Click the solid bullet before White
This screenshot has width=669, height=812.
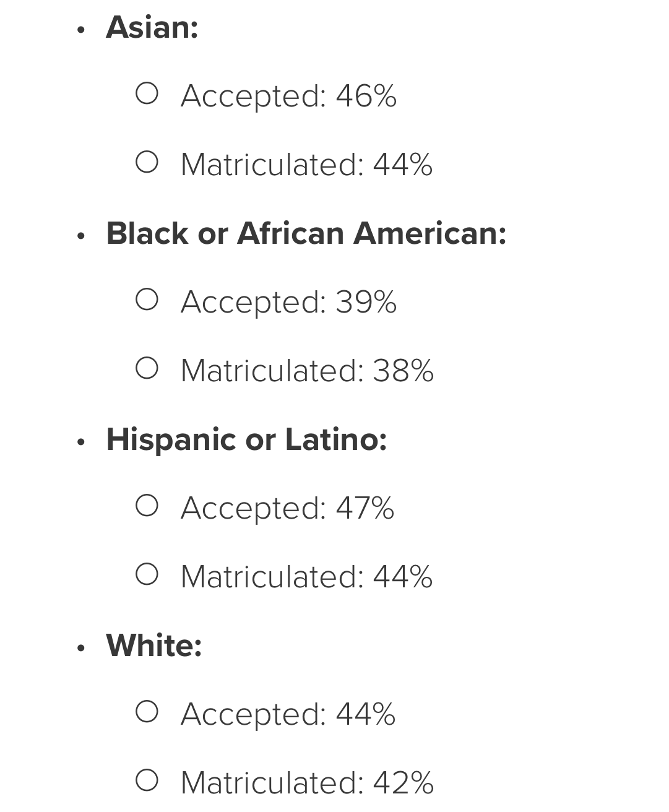pyautogui.click(x=80, y=648)
